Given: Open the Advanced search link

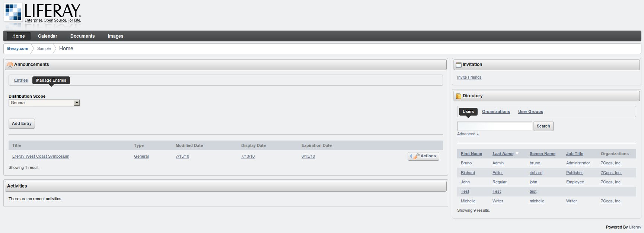Looking at the screenshot, I should coord(468,134).
